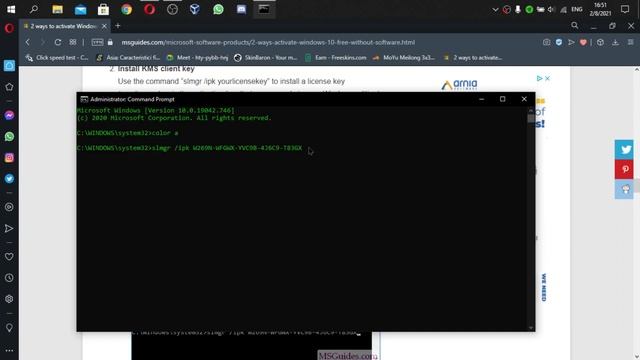Open Opera's tab search magnifier
The width and height of the screenshot is (640, 360).
(575, 26)
